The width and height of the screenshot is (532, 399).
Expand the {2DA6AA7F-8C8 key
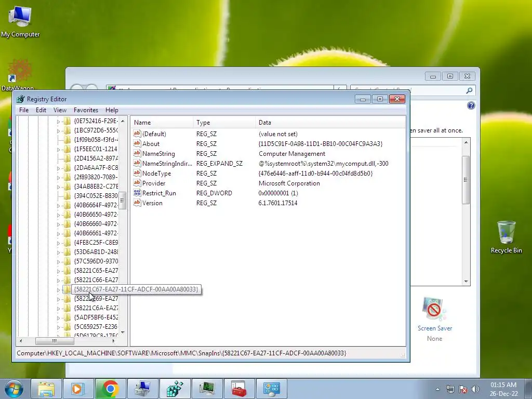pyautogui.click(x=58, y=168)
